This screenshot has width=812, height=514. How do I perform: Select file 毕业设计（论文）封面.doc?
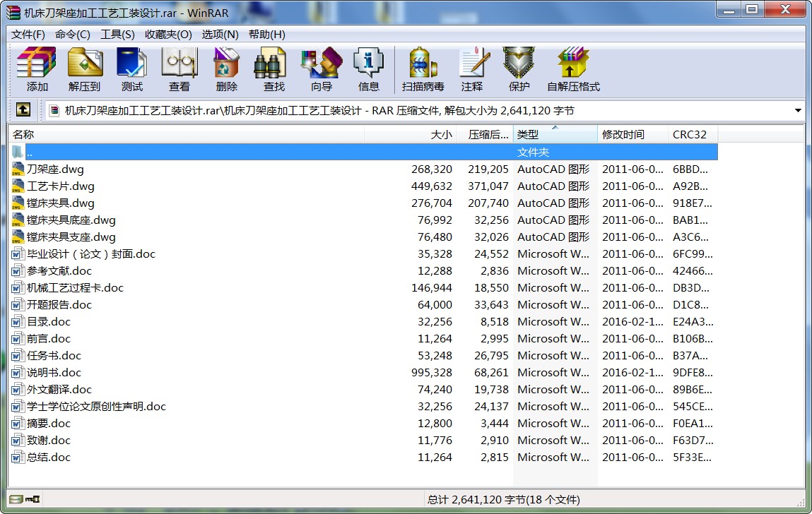point(91,254)
